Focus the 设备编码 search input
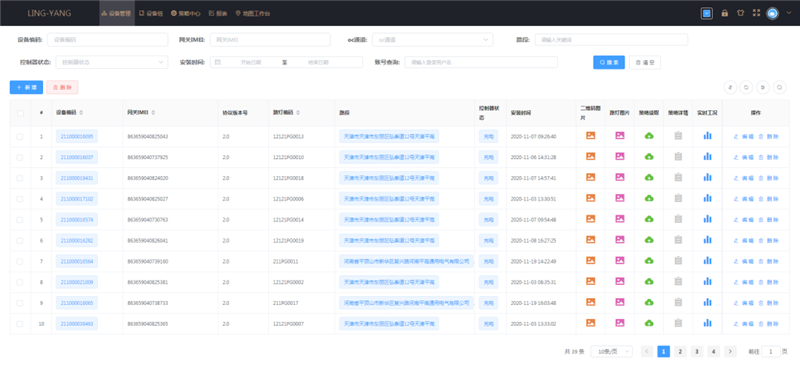The image size is (800, 378). click(108, 40)
